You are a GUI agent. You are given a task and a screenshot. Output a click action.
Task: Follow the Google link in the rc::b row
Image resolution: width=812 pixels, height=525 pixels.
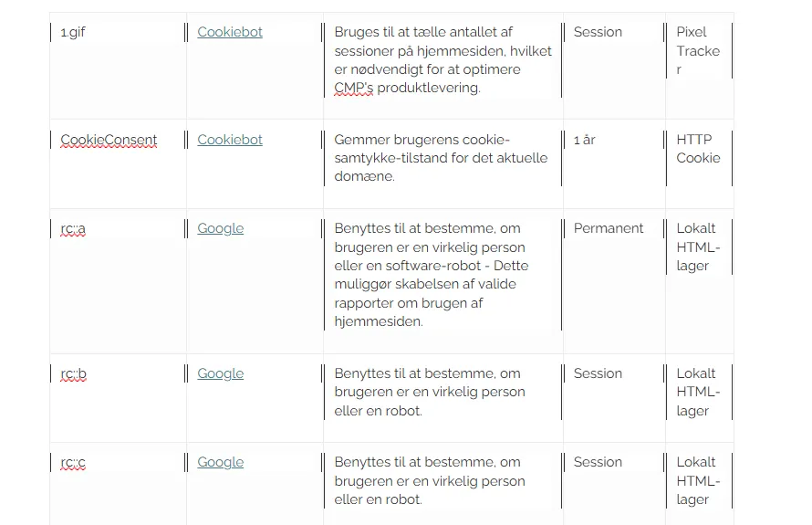coord(220,373)
